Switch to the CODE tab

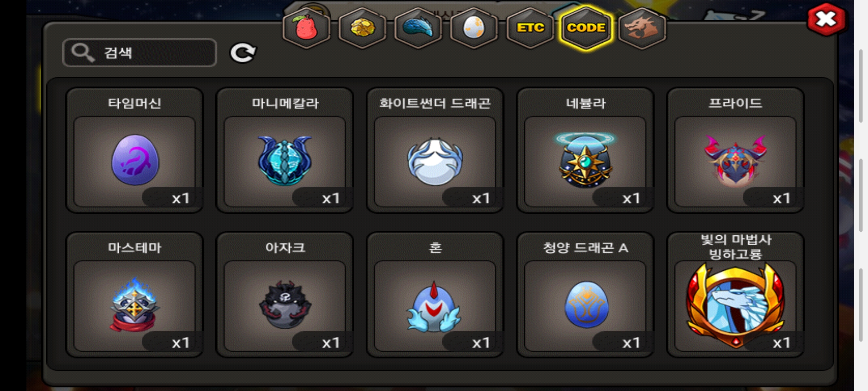(586, 28)
